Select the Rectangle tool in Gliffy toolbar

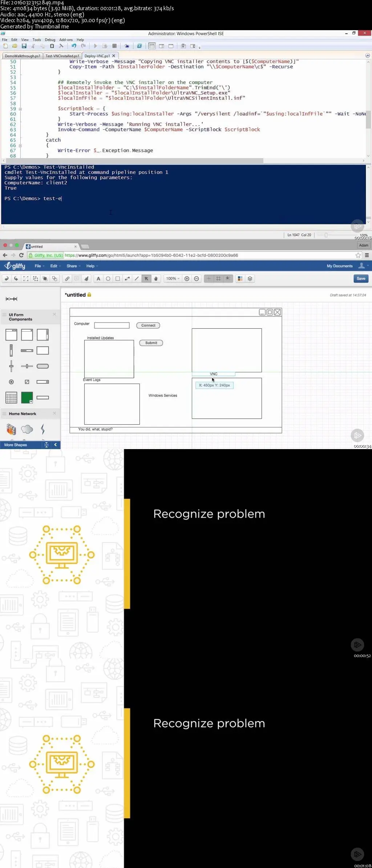coord(118,279)
